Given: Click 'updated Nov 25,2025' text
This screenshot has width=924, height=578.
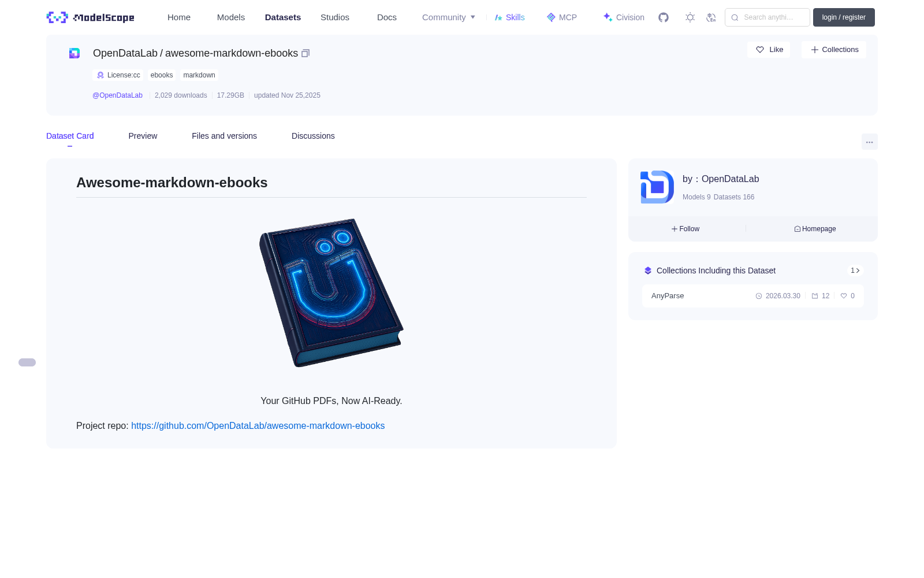Looking at the screenshot, I should tap(287, 95).
